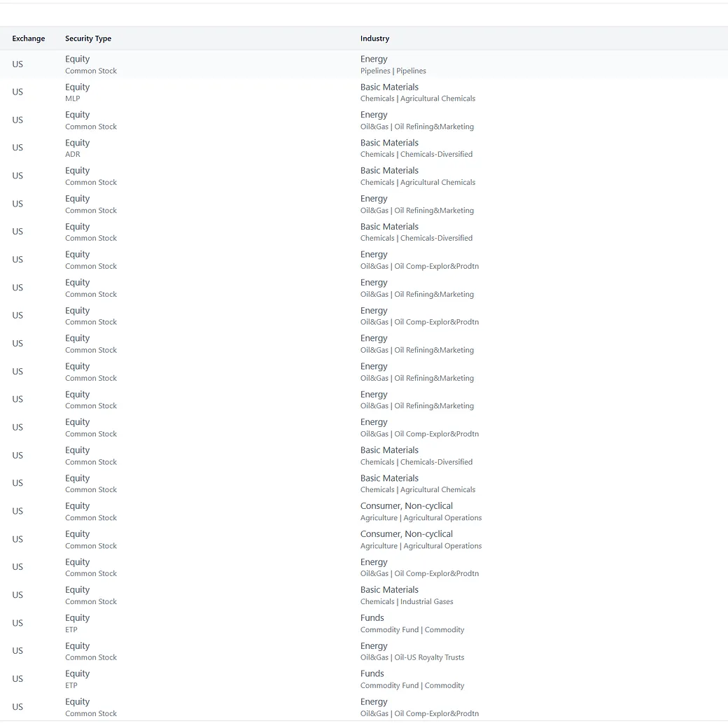
Task: Select Equity in the MLP row
Action: click(78, 87)
